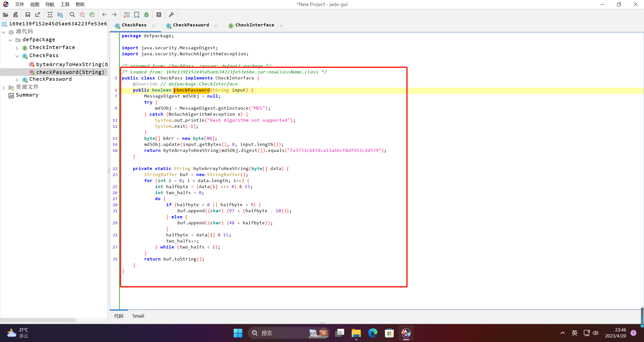Expand the 资源文件 tree node
Image resolution: width=644 pixels, height=342 pixels.
[4, 88]
